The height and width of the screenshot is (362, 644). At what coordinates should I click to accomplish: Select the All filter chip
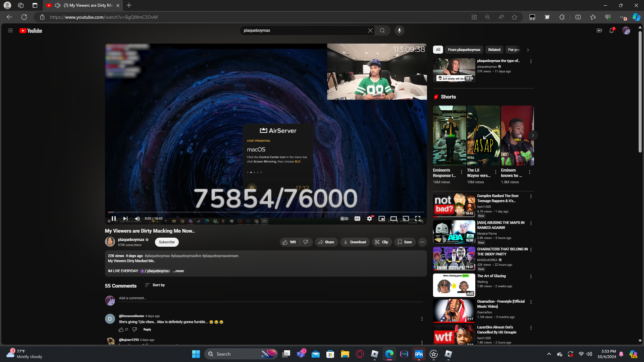tap(438, 50)
